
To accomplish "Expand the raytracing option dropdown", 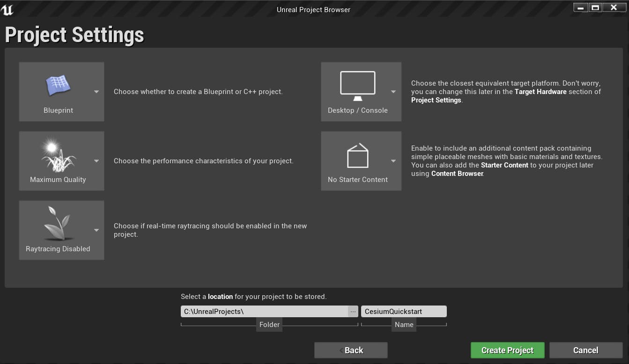I will coord(97,230).
